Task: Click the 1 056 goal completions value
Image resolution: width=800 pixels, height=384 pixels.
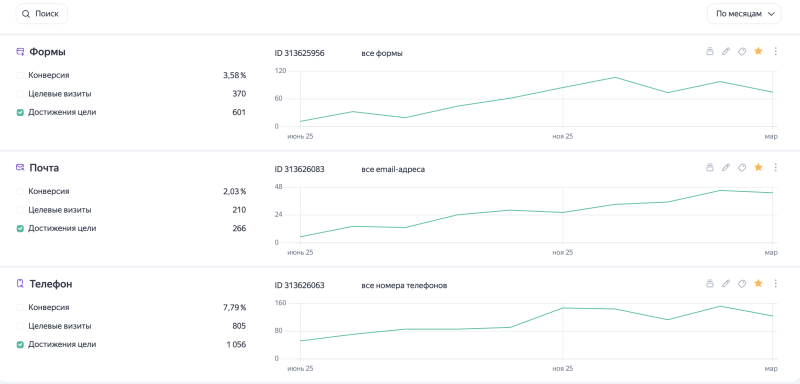Action: (236, 344)
